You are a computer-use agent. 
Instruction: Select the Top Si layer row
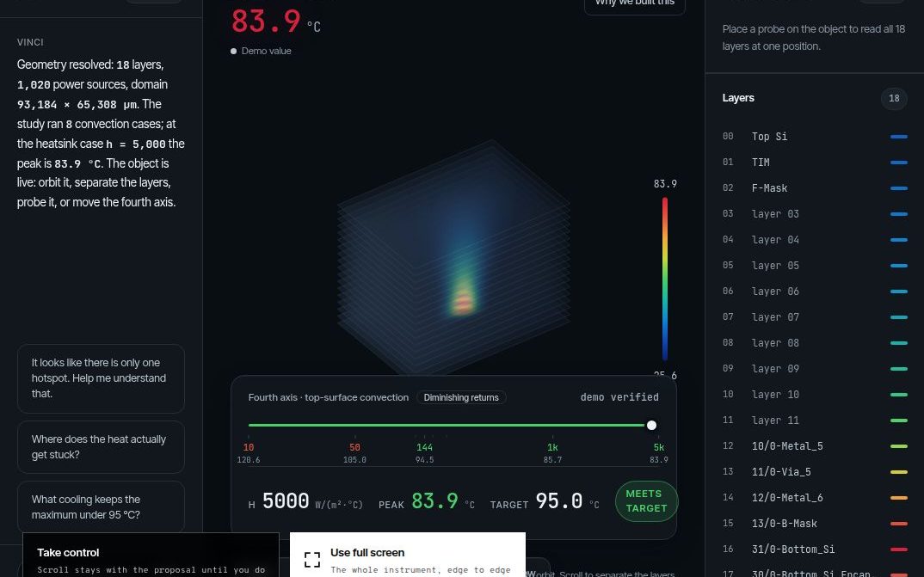click(x=815, y=137)
